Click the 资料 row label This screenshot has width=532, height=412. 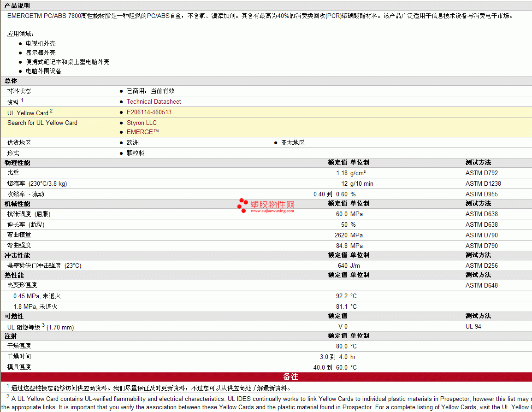point(13,102)
